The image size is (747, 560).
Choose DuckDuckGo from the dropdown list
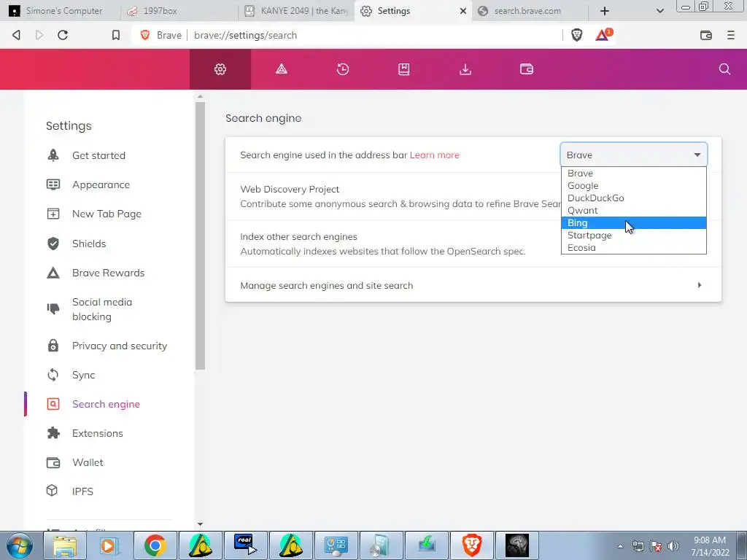[634, 198]
